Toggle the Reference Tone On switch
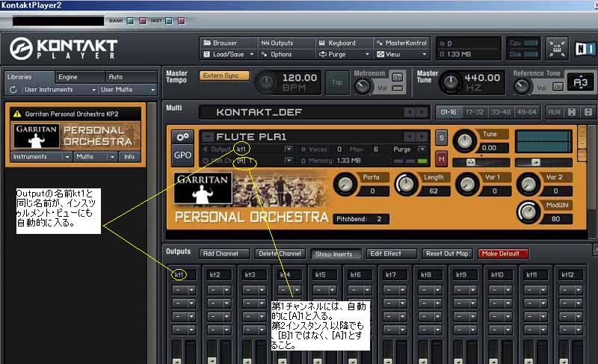The height and width of the screenshot is (364, 598). click(558, 87)
